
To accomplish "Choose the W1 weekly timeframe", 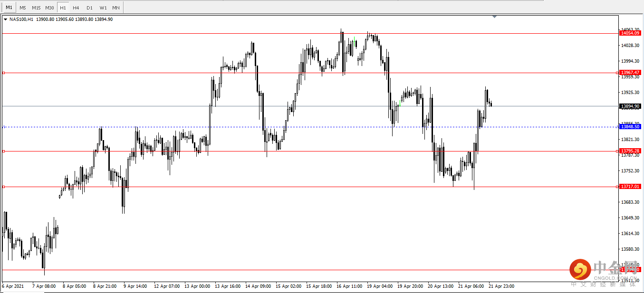I will click(x=103, y=8).
